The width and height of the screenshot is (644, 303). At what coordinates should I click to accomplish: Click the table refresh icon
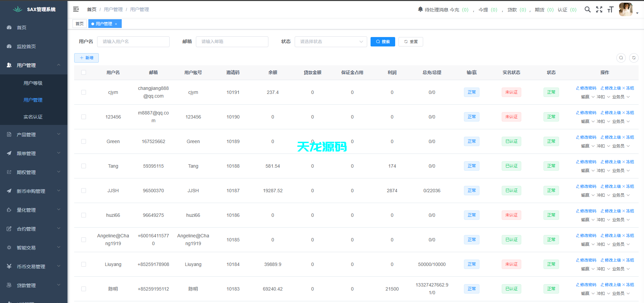coord(634,58)
